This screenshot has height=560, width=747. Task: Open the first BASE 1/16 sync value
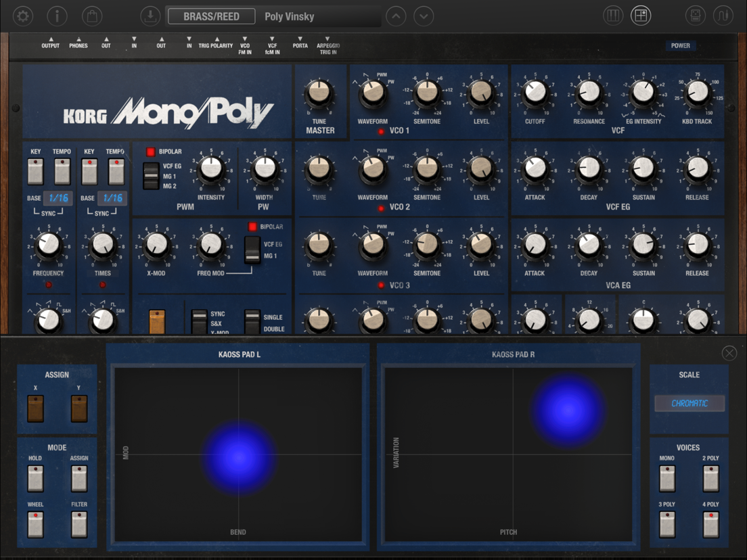(58, 197)
